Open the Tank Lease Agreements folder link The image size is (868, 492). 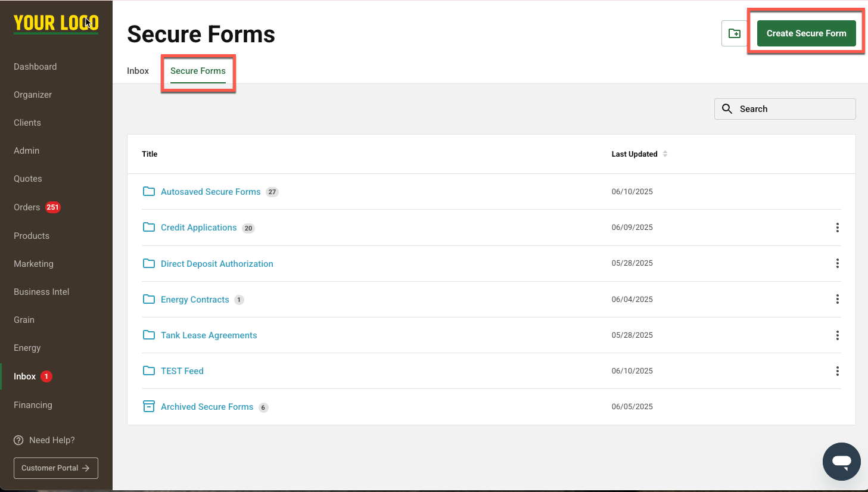pyautogui.click(x=209, y=335)
